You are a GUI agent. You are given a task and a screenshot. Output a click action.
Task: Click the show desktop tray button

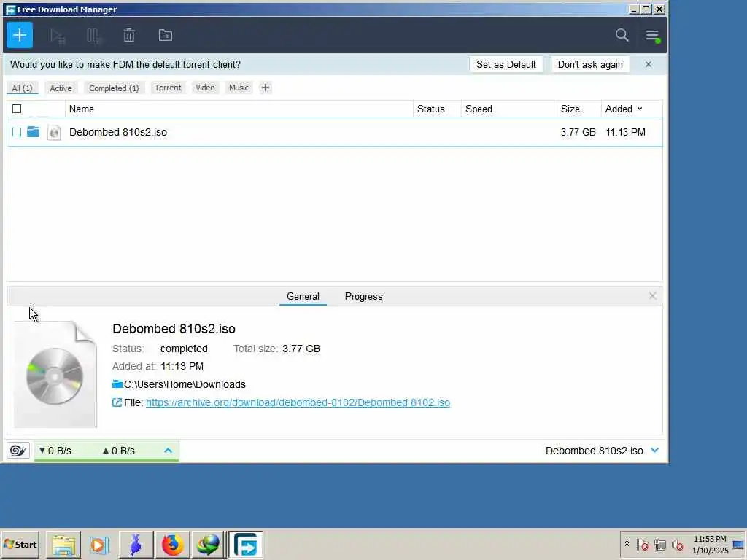click(x=738, y=544)
